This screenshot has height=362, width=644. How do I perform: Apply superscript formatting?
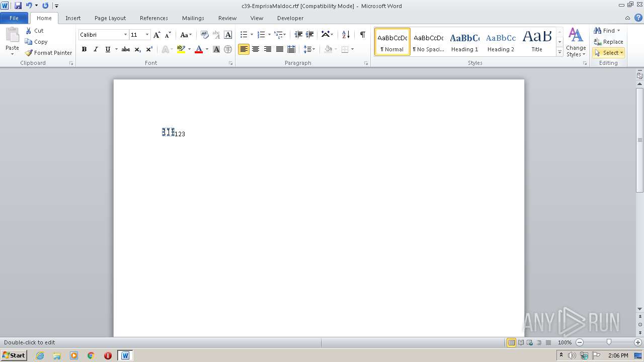point(149,49)
